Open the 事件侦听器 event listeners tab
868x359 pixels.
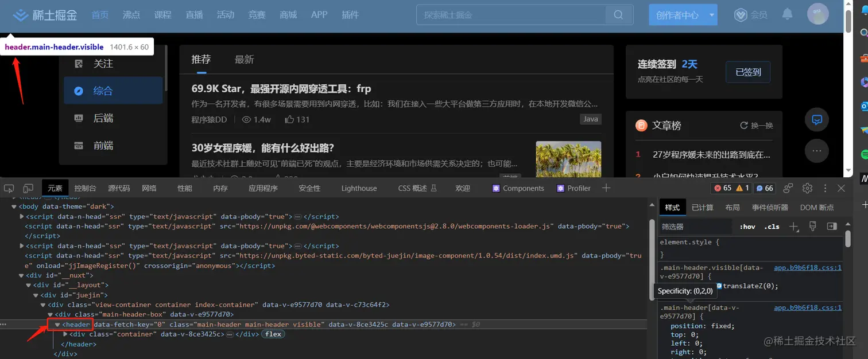(770, 208)
